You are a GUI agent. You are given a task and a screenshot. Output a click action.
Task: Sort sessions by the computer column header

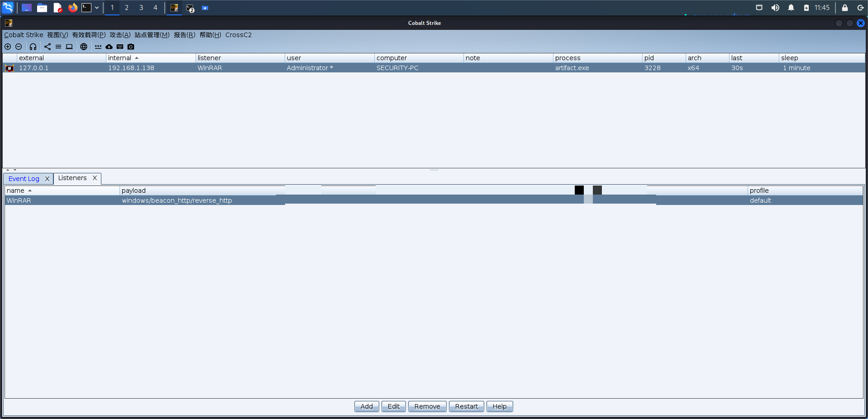(x=419, y=58)
